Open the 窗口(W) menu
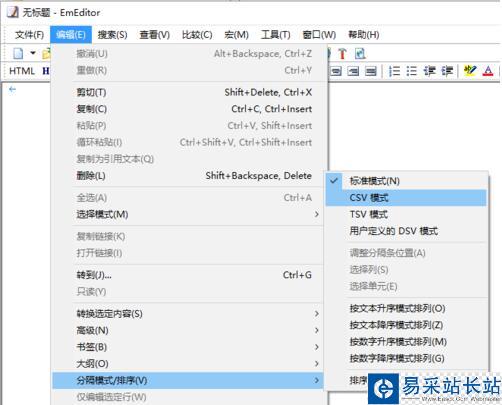The image size is (502, 405). point(319,35)
